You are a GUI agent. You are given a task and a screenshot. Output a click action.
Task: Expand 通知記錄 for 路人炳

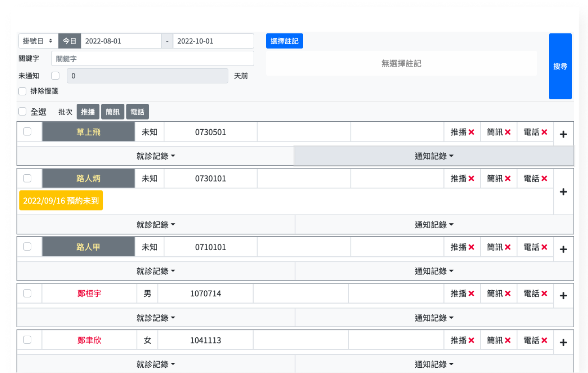(x=434, y=225)
